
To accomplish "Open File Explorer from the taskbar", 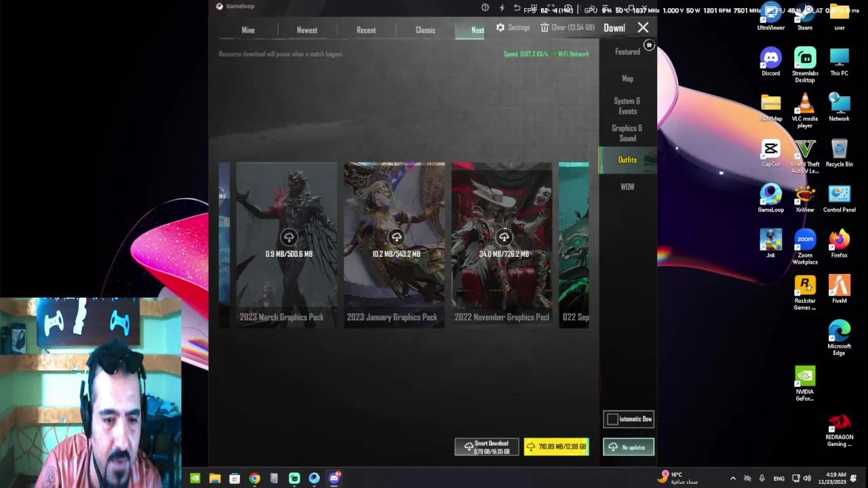I will tap(215, 479).
